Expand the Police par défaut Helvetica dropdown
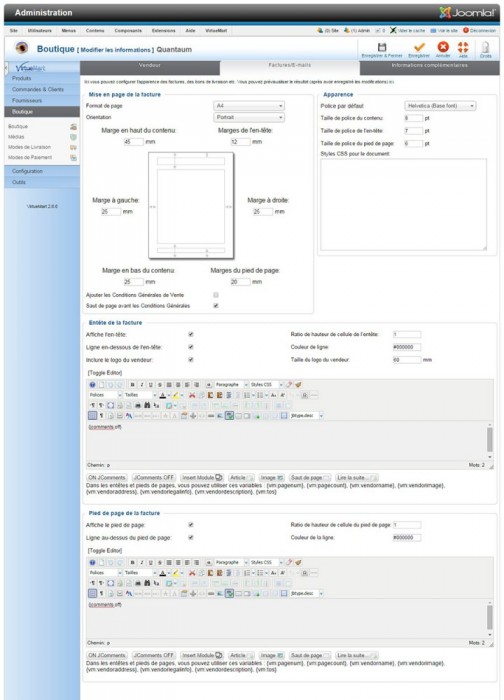Screen dimensions: 504x700 tap(440, 106)
